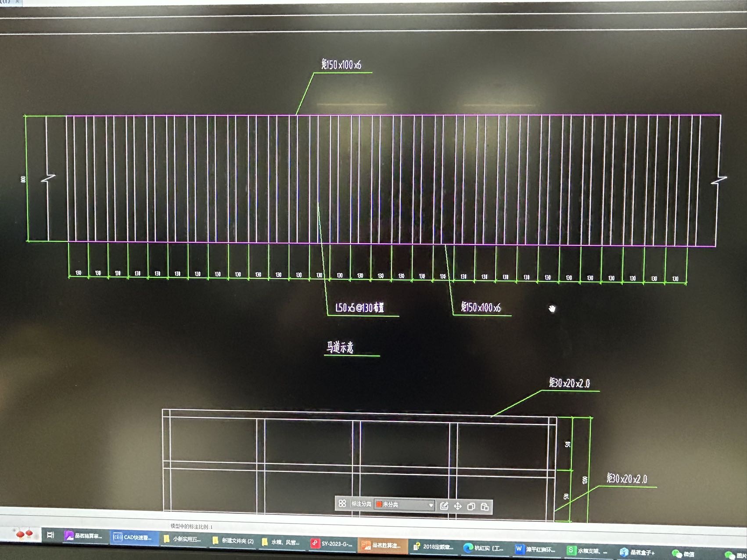Image resolution: width=747 pixels, height=560 pixels.
Task: Click the 模型中的标注比例 status text
Action: [x=191, y=526]
